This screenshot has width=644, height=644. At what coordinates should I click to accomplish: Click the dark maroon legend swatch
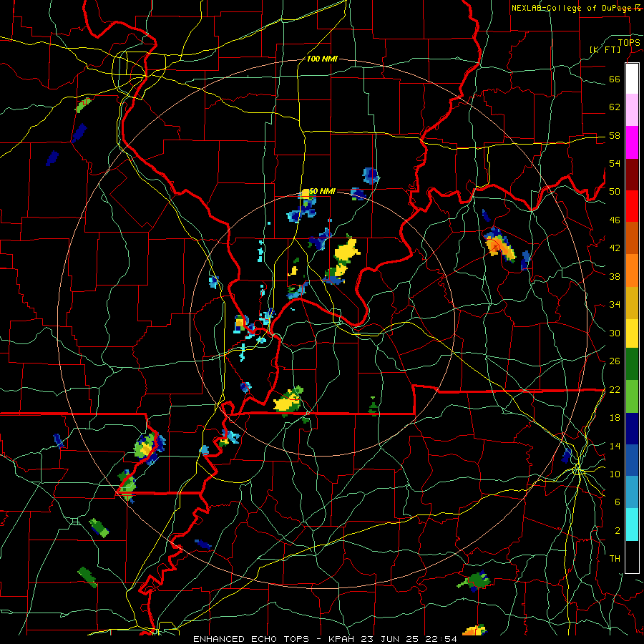[632, 174]
